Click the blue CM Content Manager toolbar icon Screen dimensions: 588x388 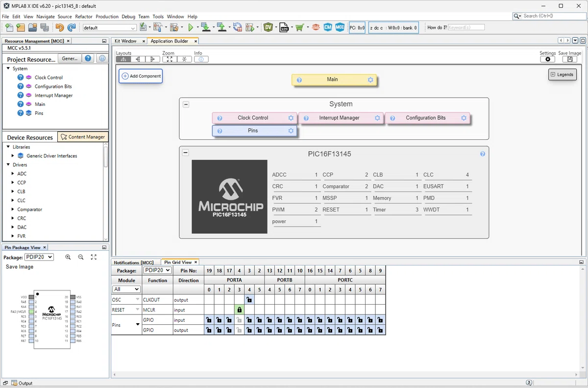click(x=328, y=27)
